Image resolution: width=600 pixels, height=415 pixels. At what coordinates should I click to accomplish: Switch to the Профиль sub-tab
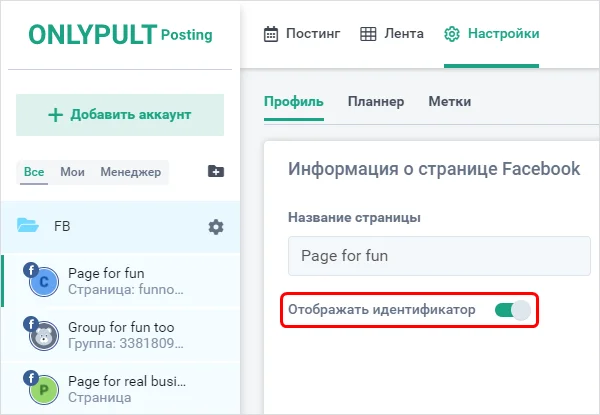point(293,101)
